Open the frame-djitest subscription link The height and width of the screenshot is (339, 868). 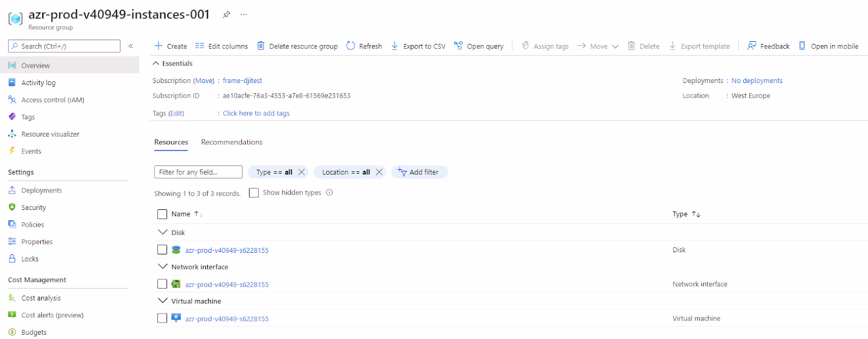point(242,81)
